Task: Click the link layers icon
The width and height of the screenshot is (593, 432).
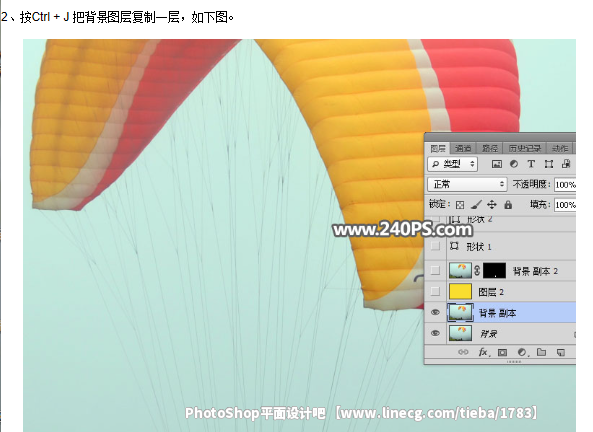Action: click(x=463, y=352)
